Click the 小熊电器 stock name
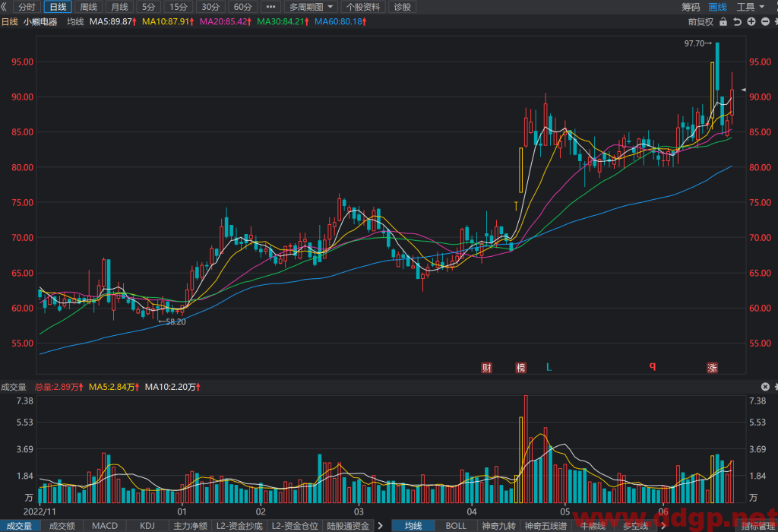This screenshot has width=778, height=532. coord(40,22)
